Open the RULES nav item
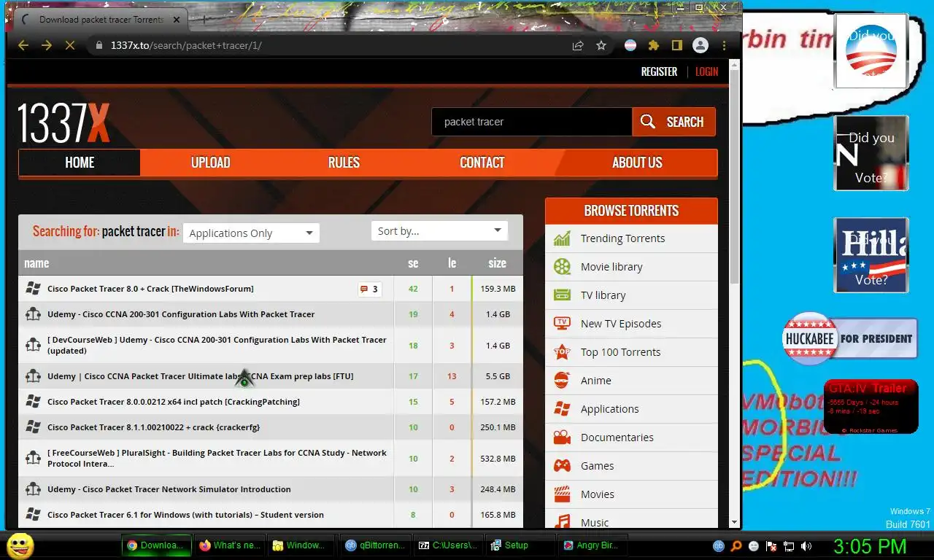934x560 pixels. coord(344,163)
